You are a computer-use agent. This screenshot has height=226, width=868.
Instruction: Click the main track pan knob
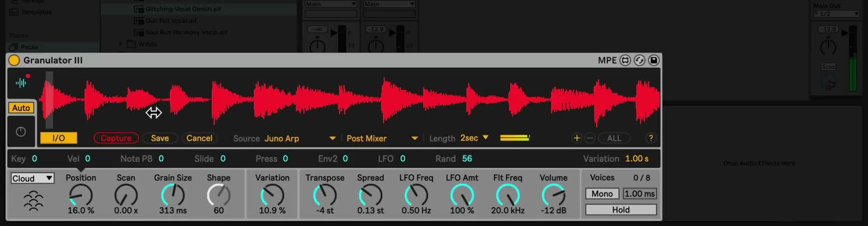tap(828, 47)
